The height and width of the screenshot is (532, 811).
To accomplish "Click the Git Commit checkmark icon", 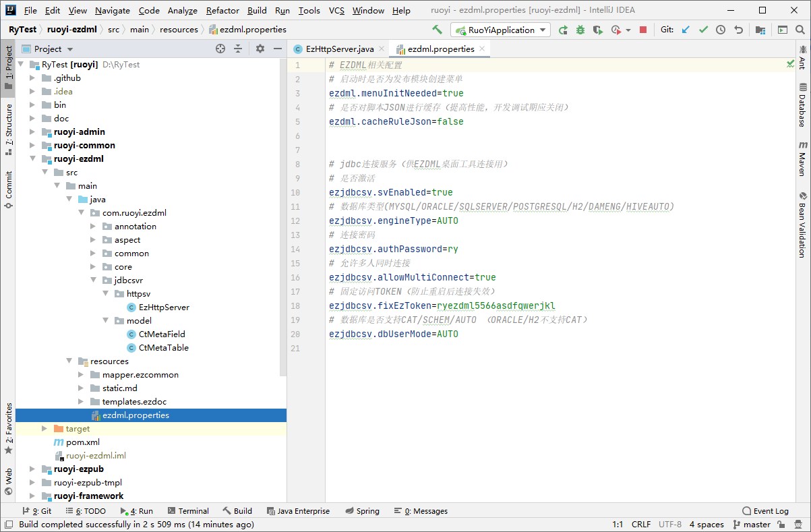I will 704,30.
